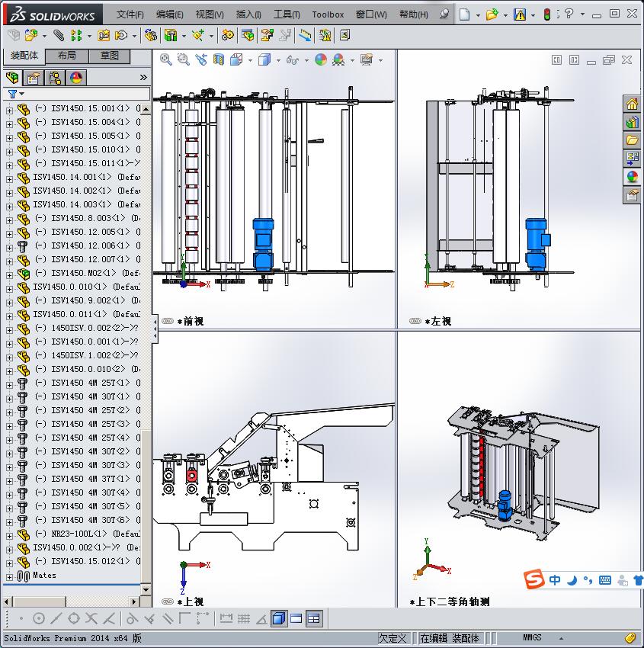This screenshot has width=644, height=648.
Task: Click the Rebuild traffic light button
Action: pos(547,14)
